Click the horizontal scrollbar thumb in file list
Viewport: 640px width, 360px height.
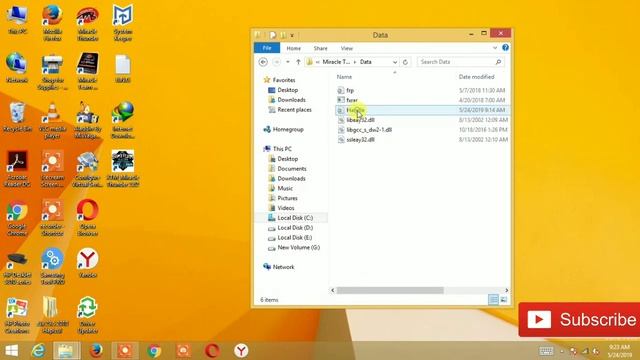coord(390,290)
